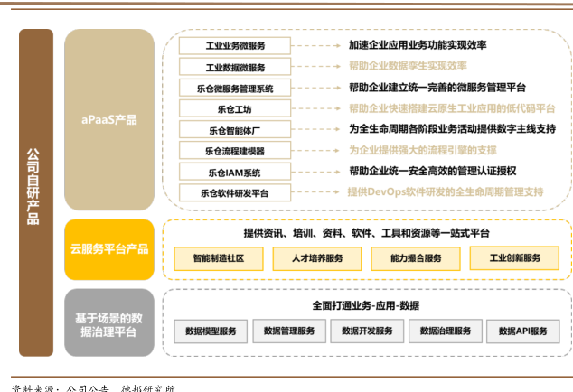The height and width of the screenshot is (392, 573).
Task: Click the 乐仓智能体厂 box
Action: 234,129
